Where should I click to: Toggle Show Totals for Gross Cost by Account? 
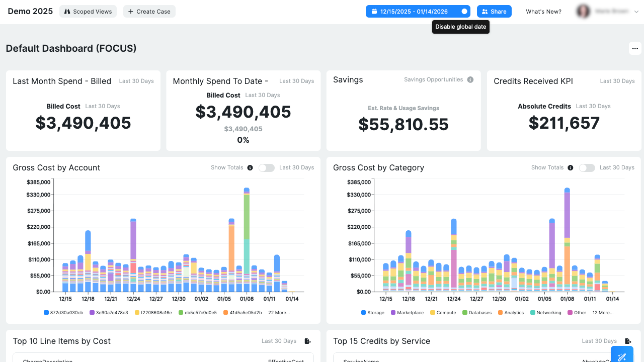(x=267, y=168)
